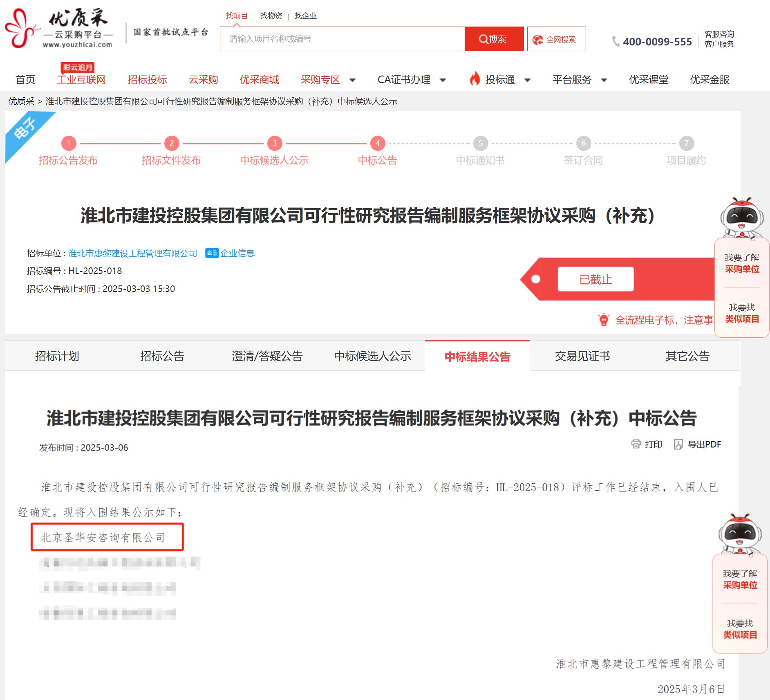This screenshot has height=700, width=770.
Task: Click the 全网搜索 button
Action: [x=556, y=39]
